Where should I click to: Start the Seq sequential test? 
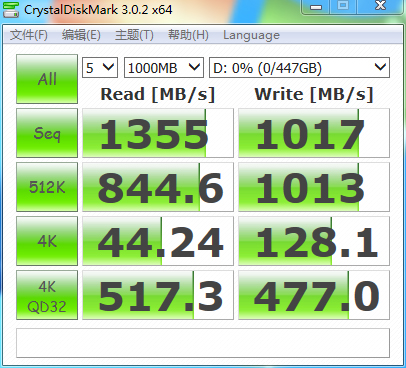pos(47,133)
